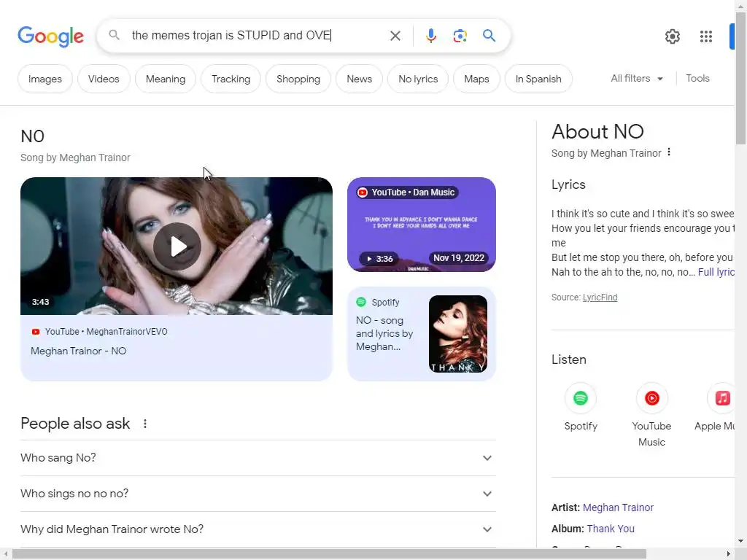Filter results by Images
This screenshot has width=747, height=560.
coord(45,79)
